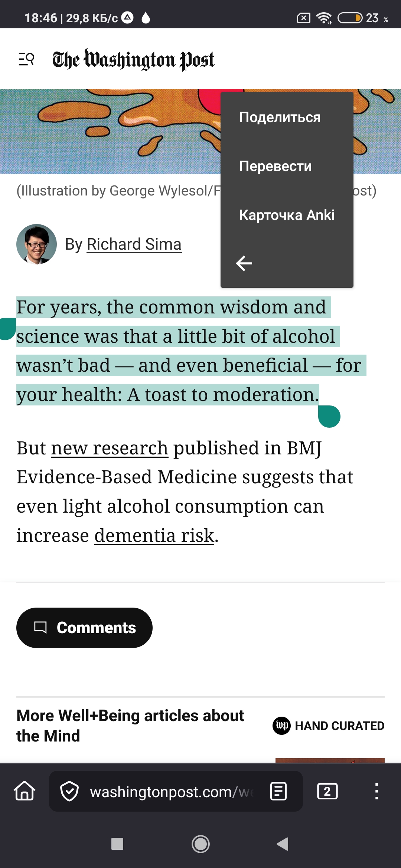Tap the browser home icon

pyautogui.click(x=25, y=791)
